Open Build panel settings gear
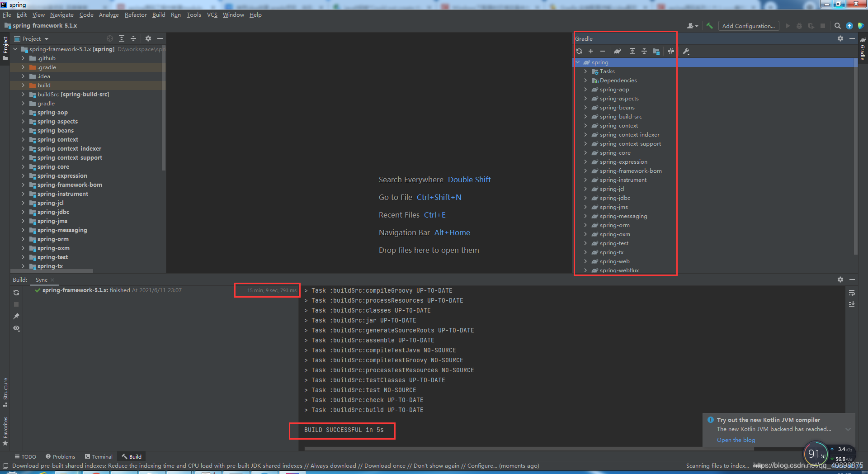The width and height of the screenshot is (868, 474). click(840, 280)
